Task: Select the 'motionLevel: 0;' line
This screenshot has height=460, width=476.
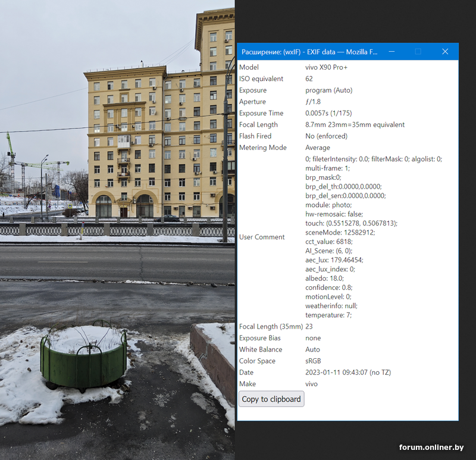Action: tap(328, 296)
